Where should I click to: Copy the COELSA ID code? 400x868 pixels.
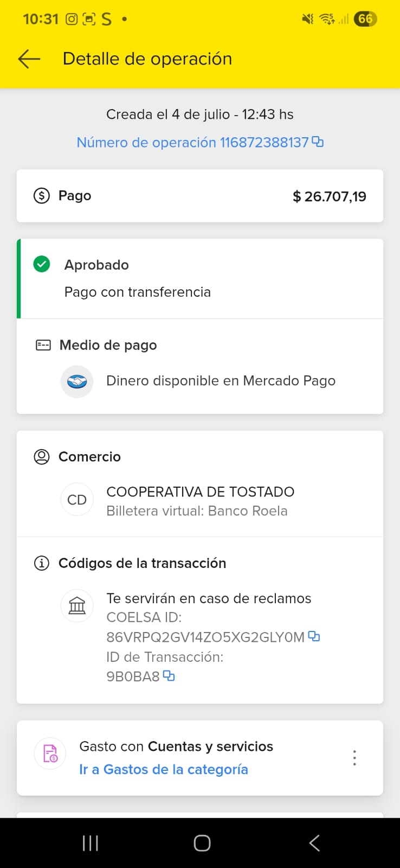[314, 636]
